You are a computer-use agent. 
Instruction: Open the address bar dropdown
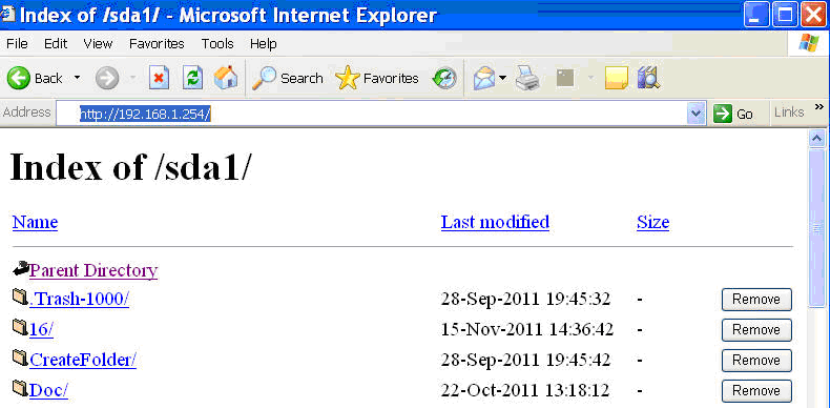pos(697,114)
